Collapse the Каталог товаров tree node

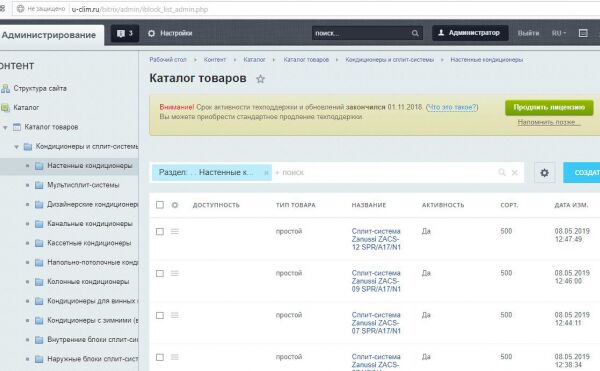coord(5,127)
